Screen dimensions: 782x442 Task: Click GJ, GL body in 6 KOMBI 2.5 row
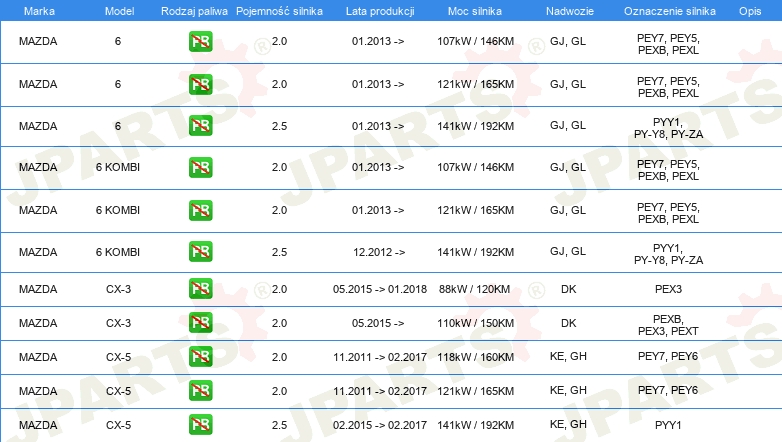click(568, 251)
